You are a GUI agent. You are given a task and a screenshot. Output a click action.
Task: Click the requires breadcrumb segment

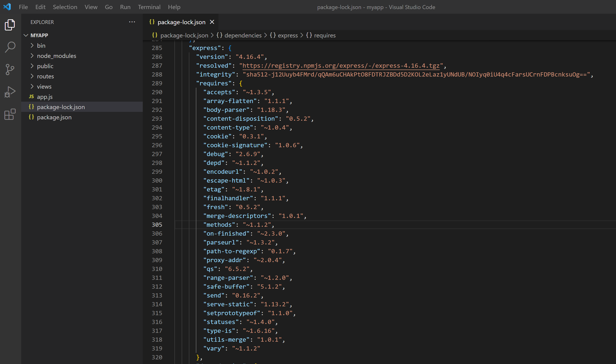coord(325,35)
